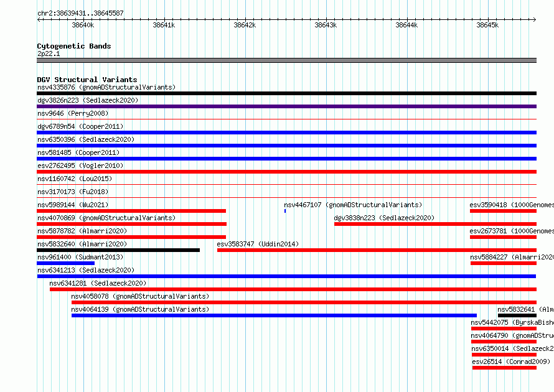Select nsv3170173 Fu2018 variant label
Screen dimensions: 554x392
[73, 192]
